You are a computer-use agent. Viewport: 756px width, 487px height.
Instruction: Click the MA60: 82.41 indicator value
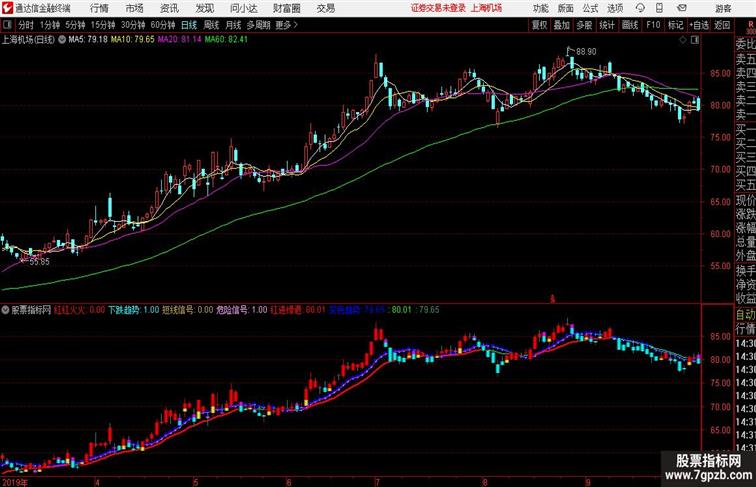[226, 40]
